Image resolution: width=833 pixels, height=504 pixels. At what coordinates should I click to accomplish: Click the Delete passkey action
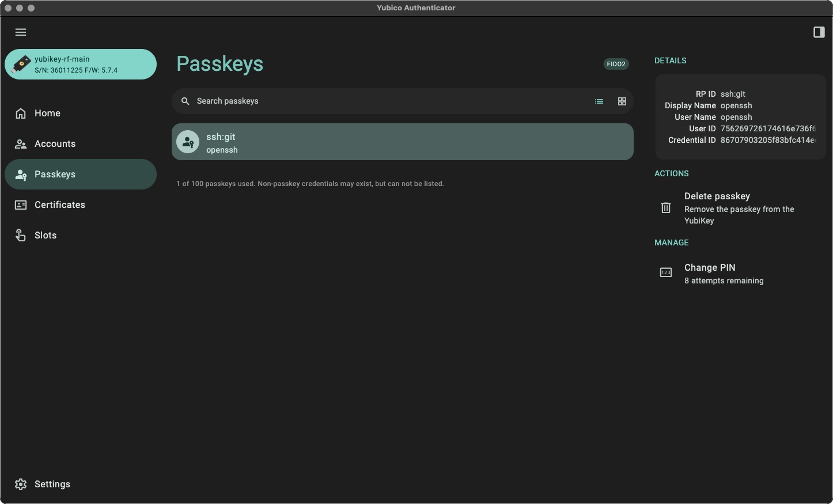(740, 208)
